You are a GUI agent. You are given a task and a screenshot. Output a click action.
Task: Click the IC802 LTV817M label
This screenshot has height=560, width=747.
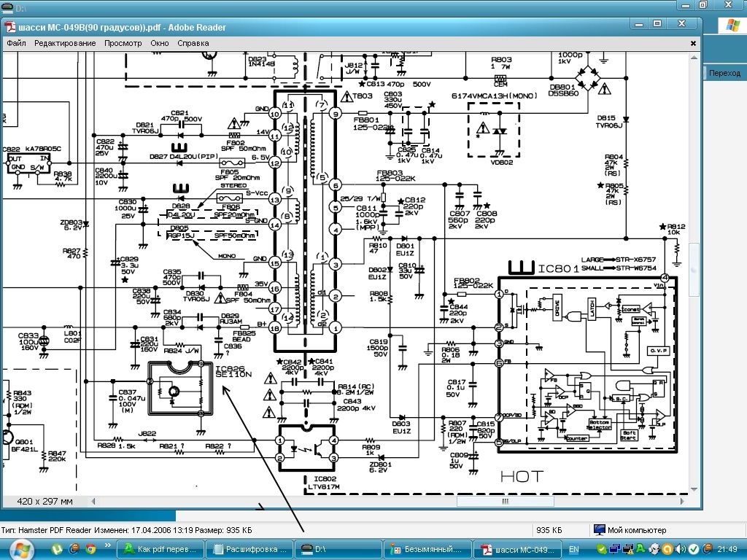coord(325,483)
